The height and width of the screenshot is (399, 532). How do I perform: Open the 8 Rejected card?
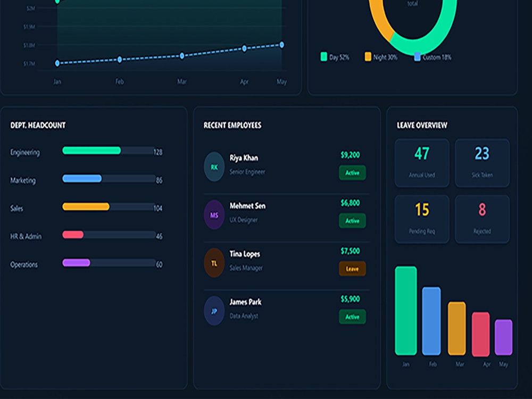(x=482, y=219)
